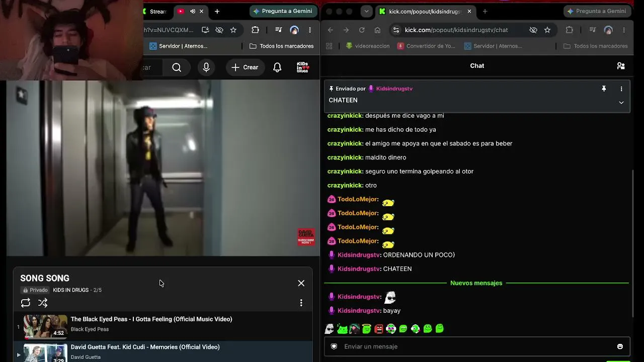This screenshot has height=362, width=644.
Task: Expand Todos los marcadores in left window
Action: pyautogui.click(x=282, y=46)
